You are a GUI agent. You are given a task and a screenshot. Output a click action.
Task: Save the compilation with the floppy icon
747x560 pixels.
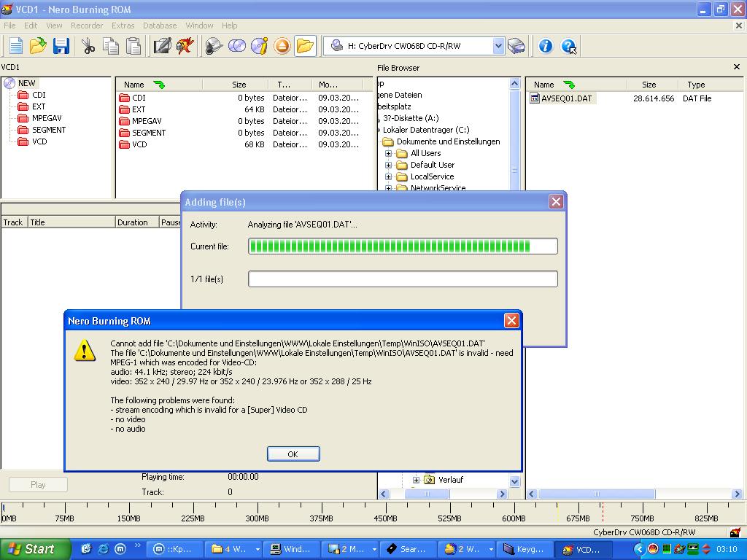pyautogui.click(x=61, y=46)
